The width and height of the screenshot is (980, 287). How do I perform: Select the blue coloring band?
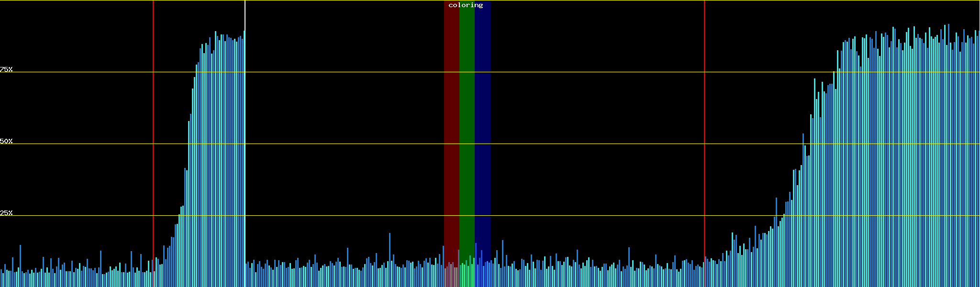coord(482,120)
